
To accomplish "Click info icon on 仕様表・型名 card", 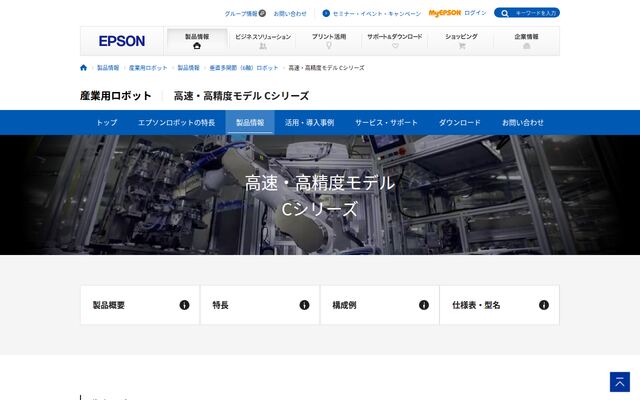I will pyautogui.click(x=544, y=305).
